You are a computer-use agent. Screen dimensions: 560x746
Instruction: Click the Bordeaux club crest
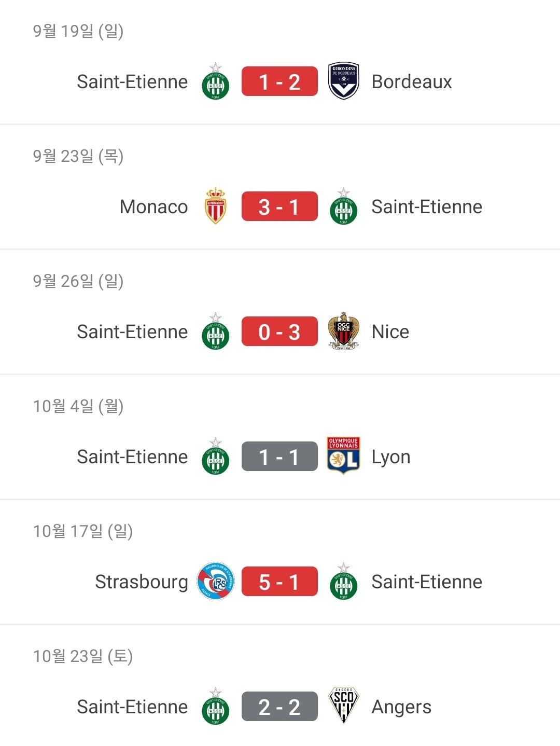click(x=343, y=81)
